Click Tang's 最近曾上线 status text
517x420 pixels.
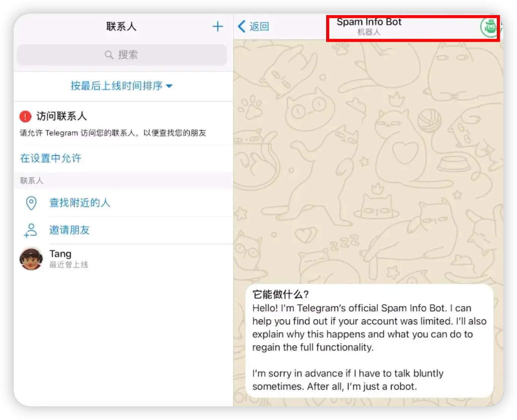pyautogui.click(x=68, y=265)
